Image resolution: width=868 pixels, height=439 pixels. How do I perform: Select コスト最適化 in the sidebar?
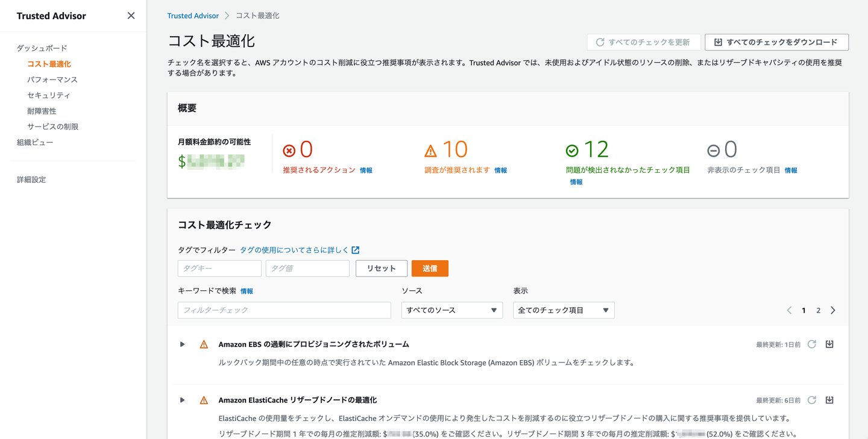pyautogui.click(x=49, y=64)
